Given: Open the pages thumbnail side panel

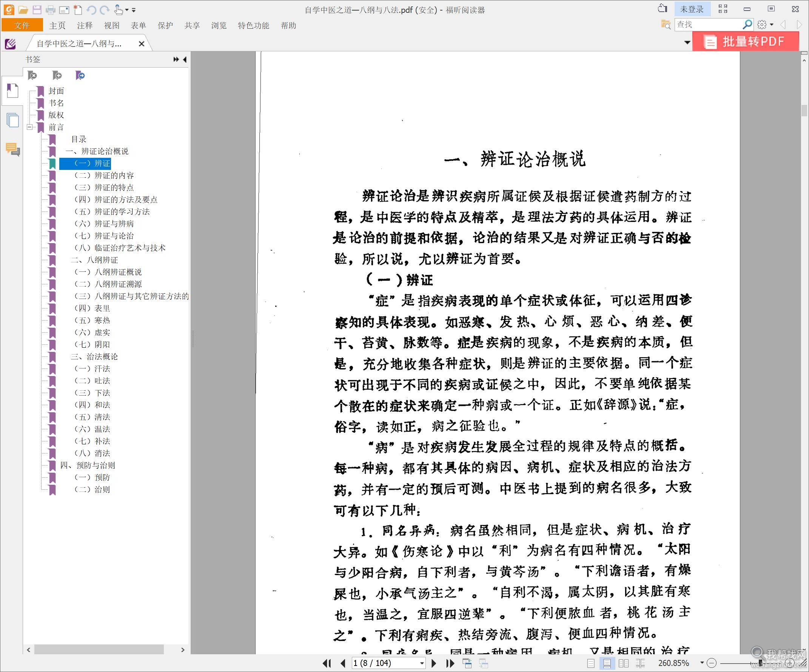Looking at the screenshot, I should click(x=12, y=120).
